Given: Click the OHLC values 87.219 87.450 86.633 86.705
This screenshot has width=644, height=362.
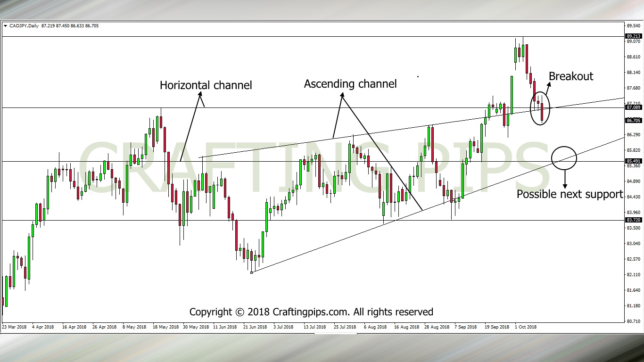Looking at the screenshot, I should [70, 26].
